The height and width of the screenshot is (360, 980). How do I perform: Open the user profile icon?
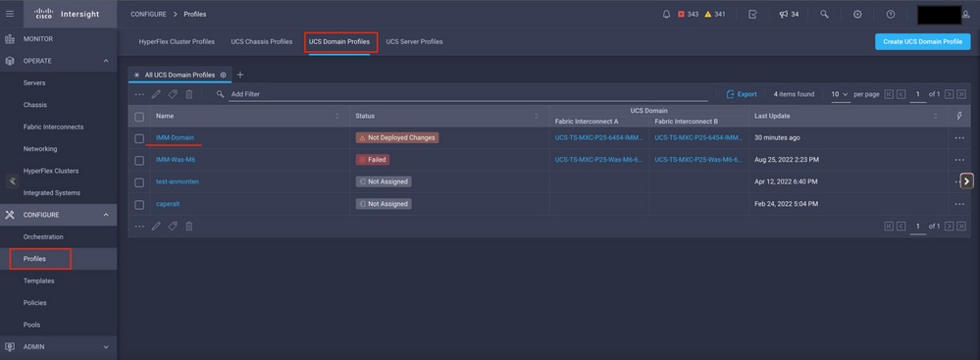click(x=965, y=15)
